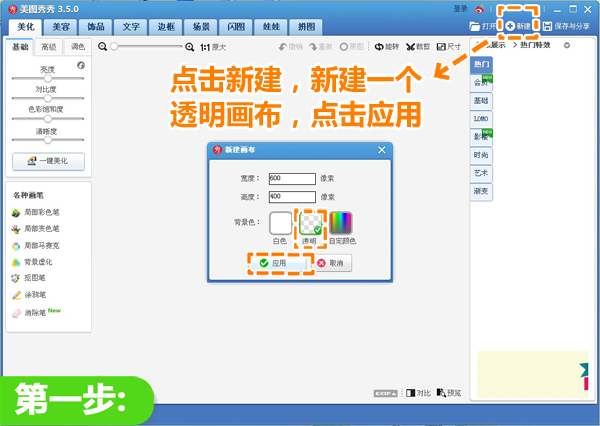This screenshot has height=426, width=600.
Task: Click 对比 compare button
Action: [x=418, y=393]
